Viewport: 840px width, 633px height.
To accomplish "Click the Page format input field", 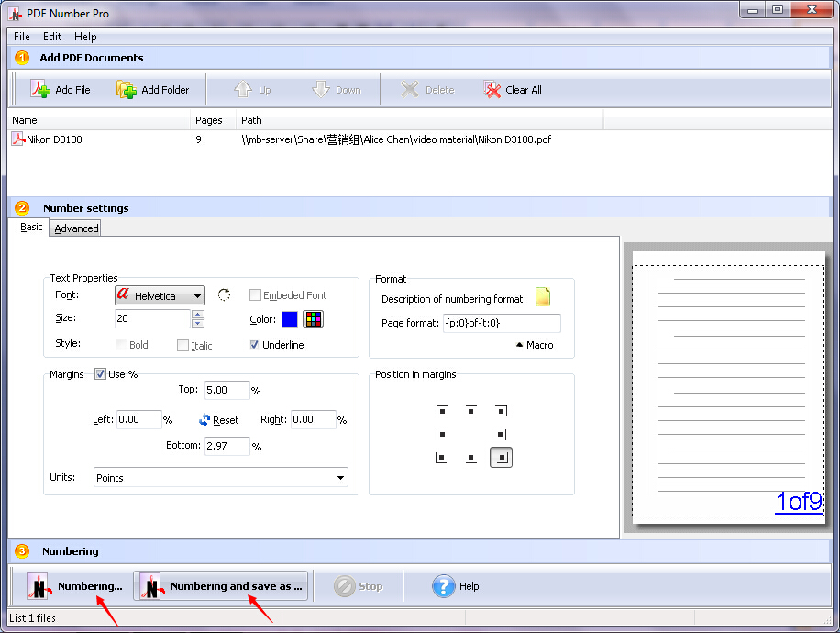I will pyautogui.click(x=502, y=323).
